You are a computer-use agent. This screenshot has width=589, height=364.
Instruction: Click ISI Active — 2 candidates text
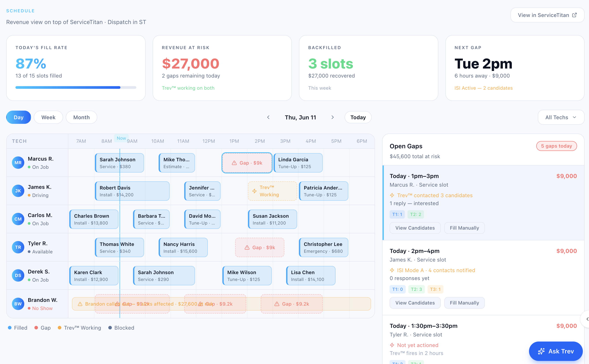coord(483,88)
